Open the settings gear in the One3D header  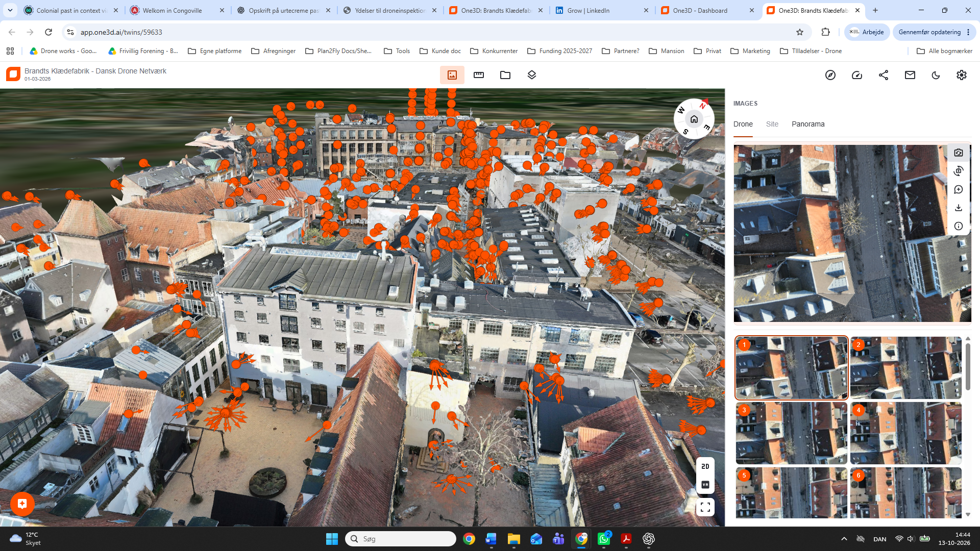[962, 75]
